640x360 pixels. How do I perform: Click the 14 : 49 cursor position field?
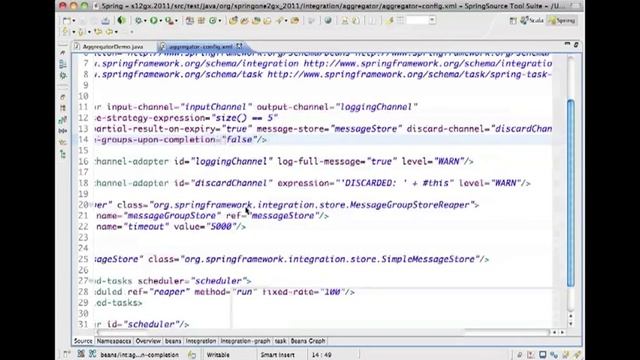[x=322, y=355]
